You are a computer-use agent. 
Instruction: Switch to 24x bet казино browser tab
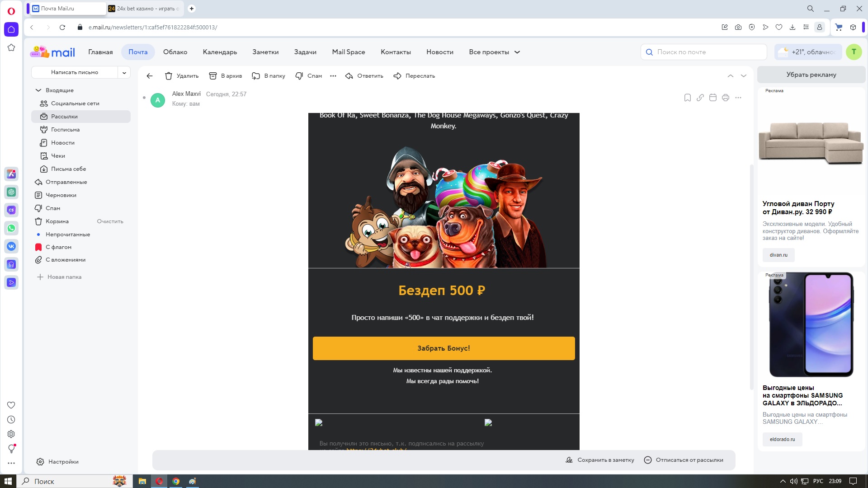point(145,9)
